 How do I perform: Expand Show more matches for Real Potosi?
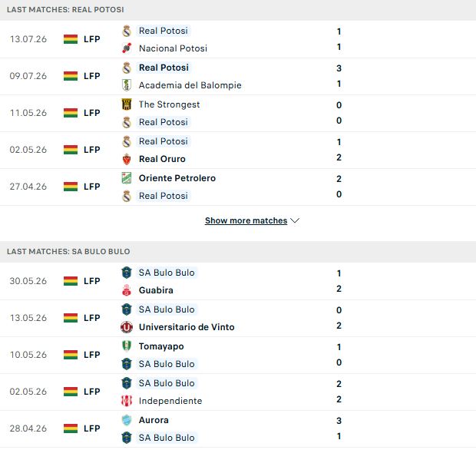tap(246, 220)
